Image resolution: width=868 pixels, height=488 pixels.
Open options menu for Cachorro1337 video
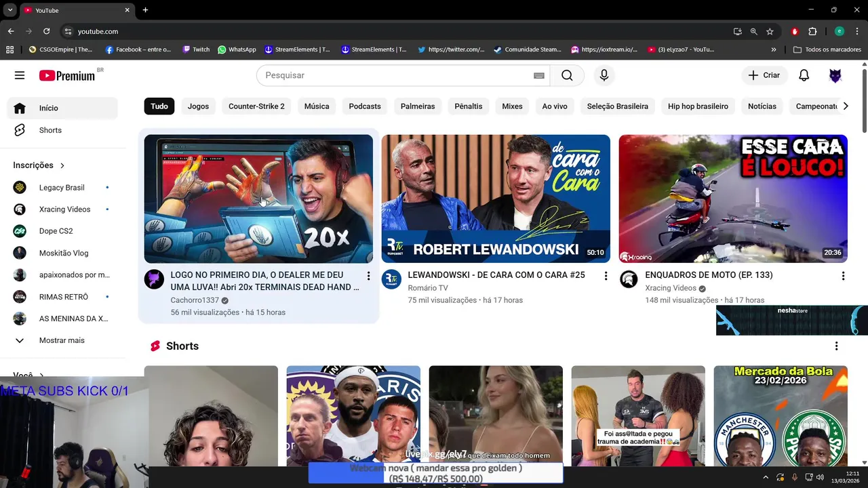point(368,276)
